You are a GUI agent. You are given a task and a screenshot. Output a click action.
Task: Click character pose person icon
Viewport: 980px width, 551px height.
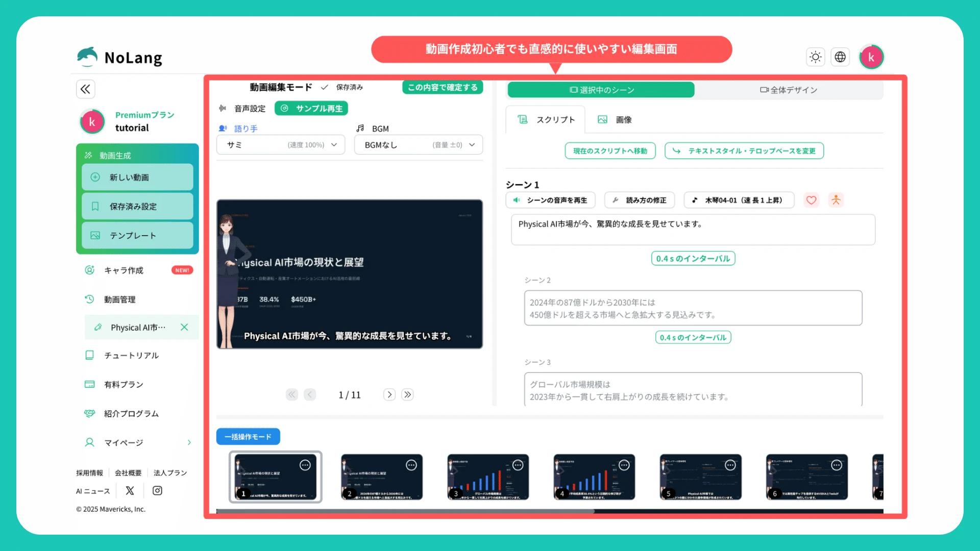(x=836, y=200)
